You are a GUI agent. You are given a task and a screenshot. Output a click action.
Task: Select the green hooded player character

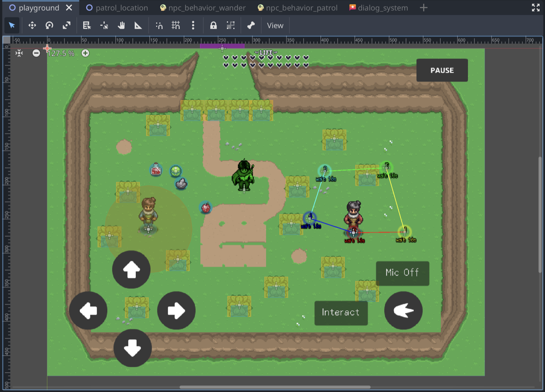pos(244,176)
